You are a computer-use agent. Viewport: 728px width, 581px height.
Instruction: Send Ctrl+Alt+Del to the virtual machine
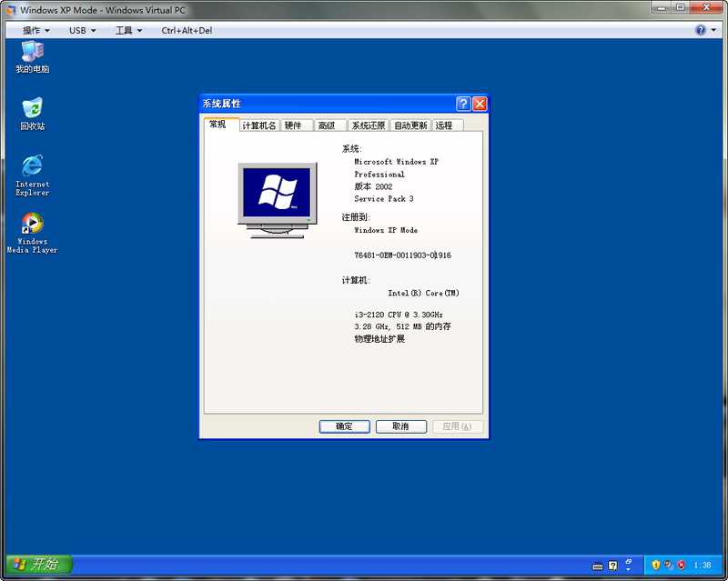tap(187, 31)
